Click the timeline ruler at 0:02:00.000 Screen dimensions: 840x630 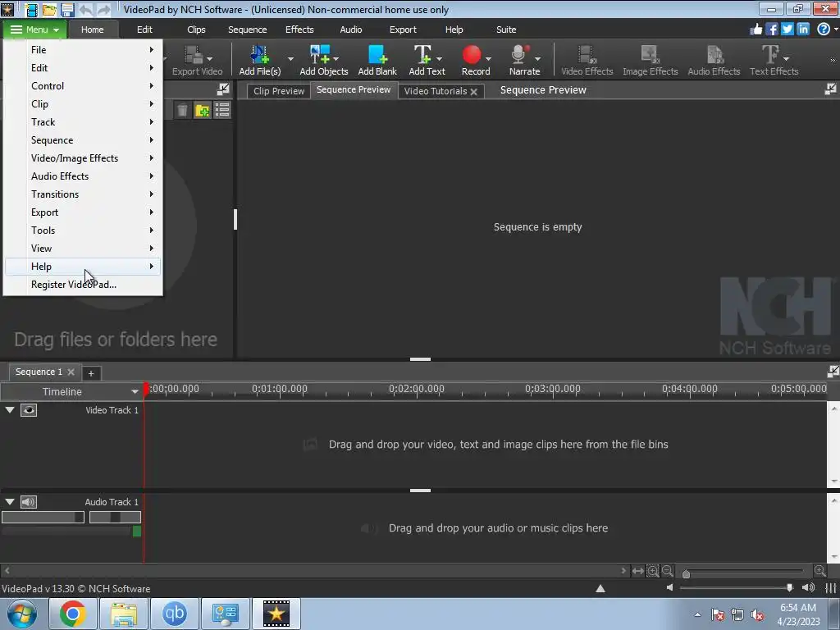click(416, 390)
